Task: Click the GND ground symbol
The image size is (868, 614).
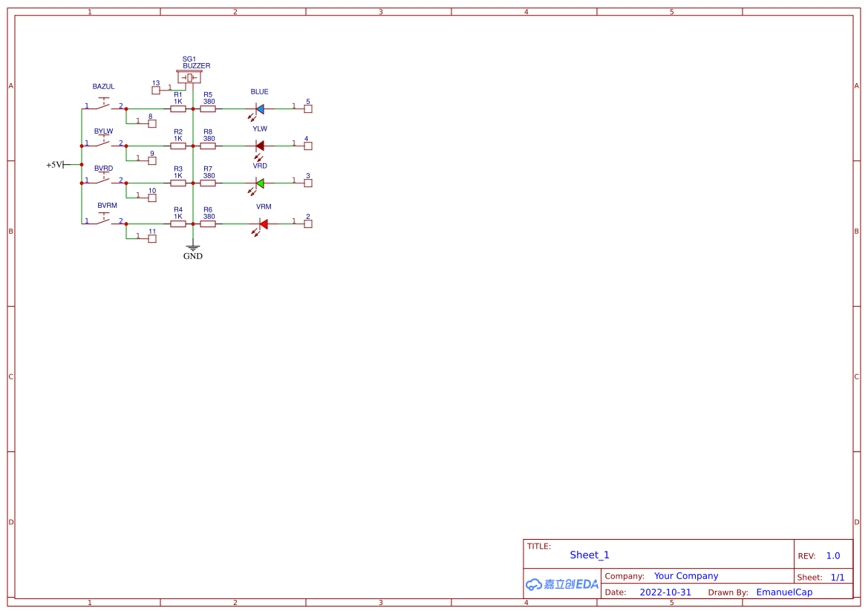Action: pos(193,247)
